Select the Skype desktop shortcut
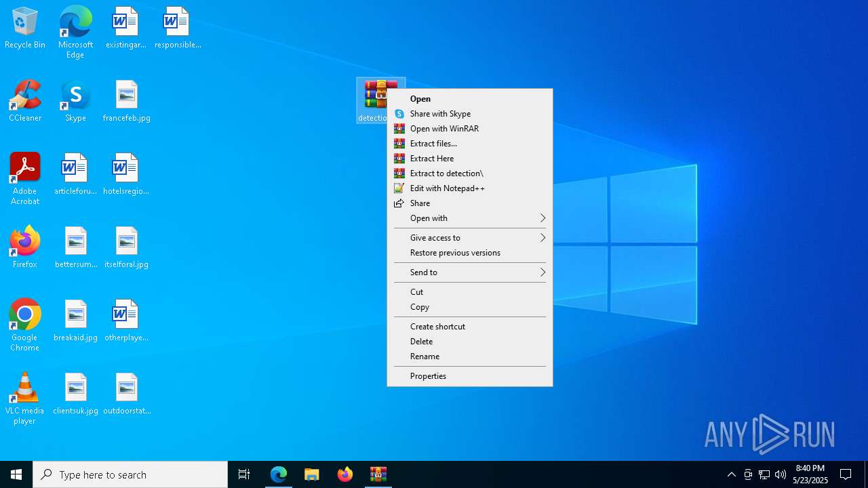 point(75,102)
